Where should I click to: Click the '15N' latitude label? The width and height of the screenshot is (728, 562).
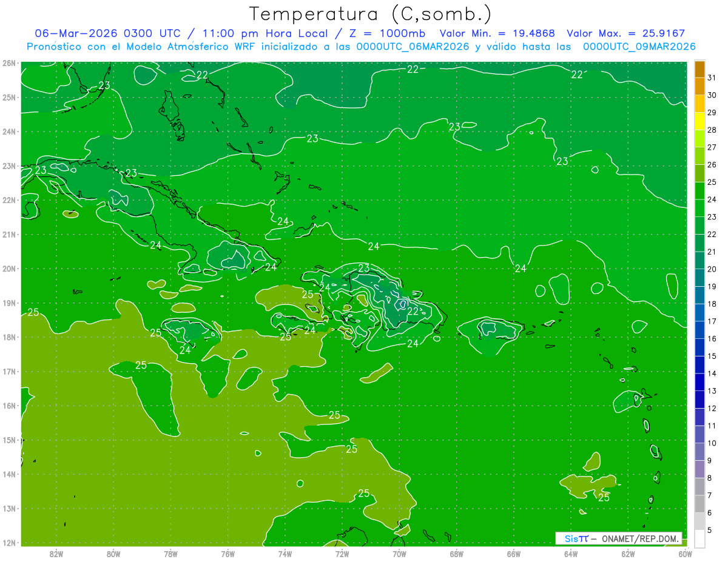coord(8,440)
